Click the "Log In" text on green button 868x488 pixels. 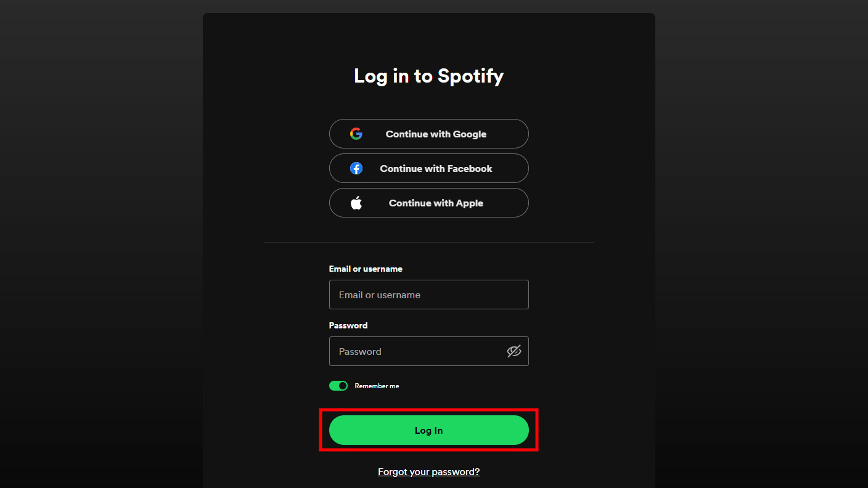(428, 430)
